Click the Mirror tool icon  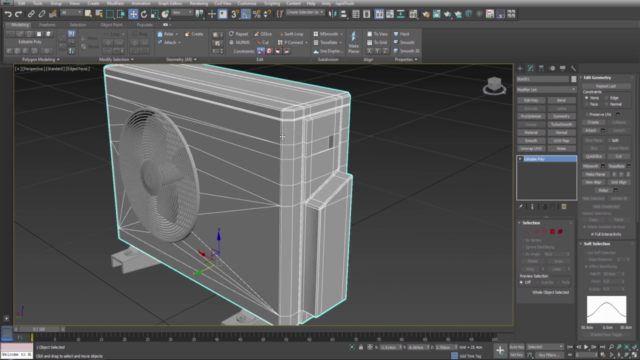[333, 14]
